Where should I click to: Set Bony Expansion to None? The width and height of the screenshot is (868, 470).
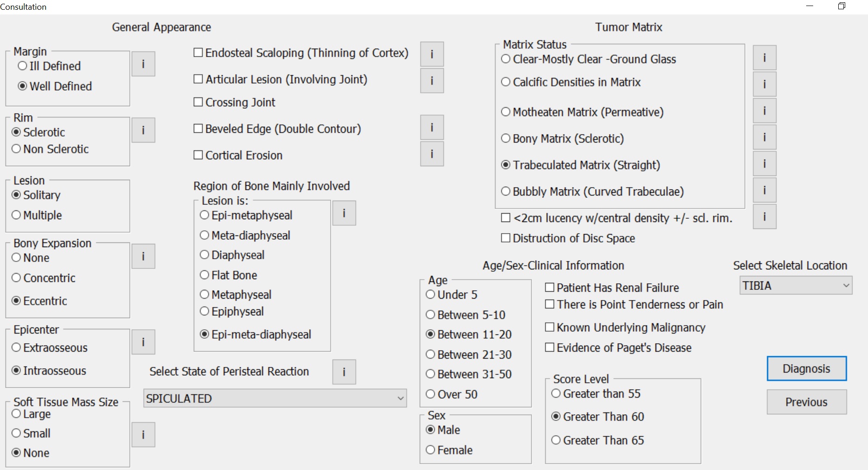[31, 257]
